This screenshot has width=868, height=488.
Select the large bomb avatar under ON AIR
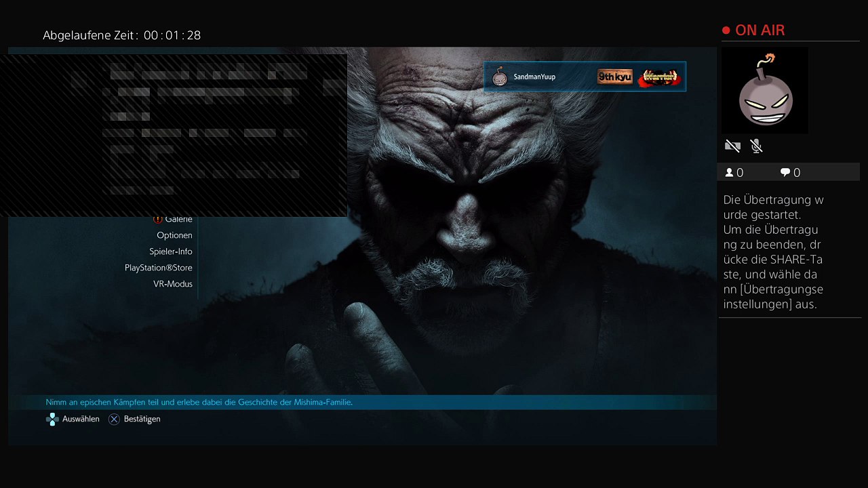click(x=765, y=90)
